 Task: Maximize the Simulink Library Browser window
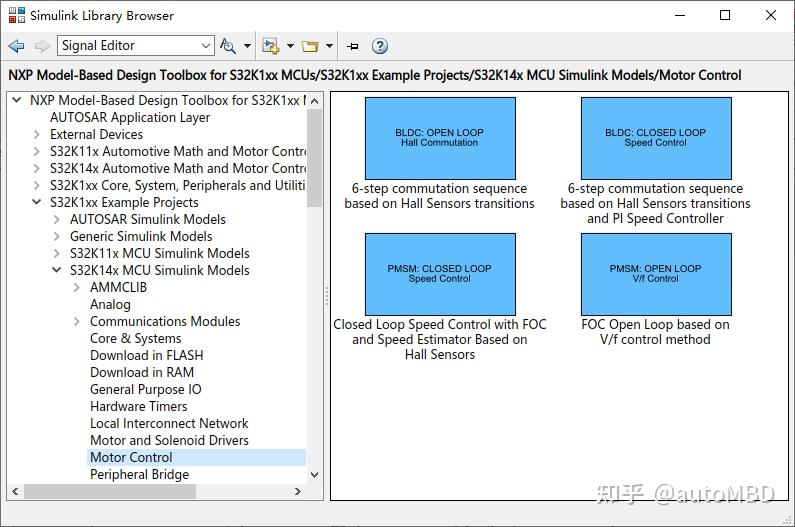[725, 15]
